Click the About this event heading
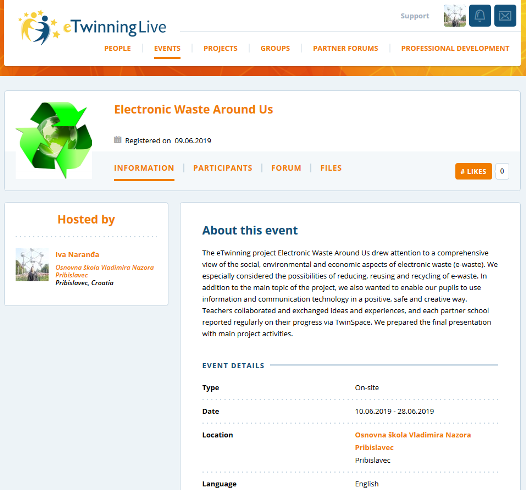Screen dimensions: 526x490 [x=250, y=231]
